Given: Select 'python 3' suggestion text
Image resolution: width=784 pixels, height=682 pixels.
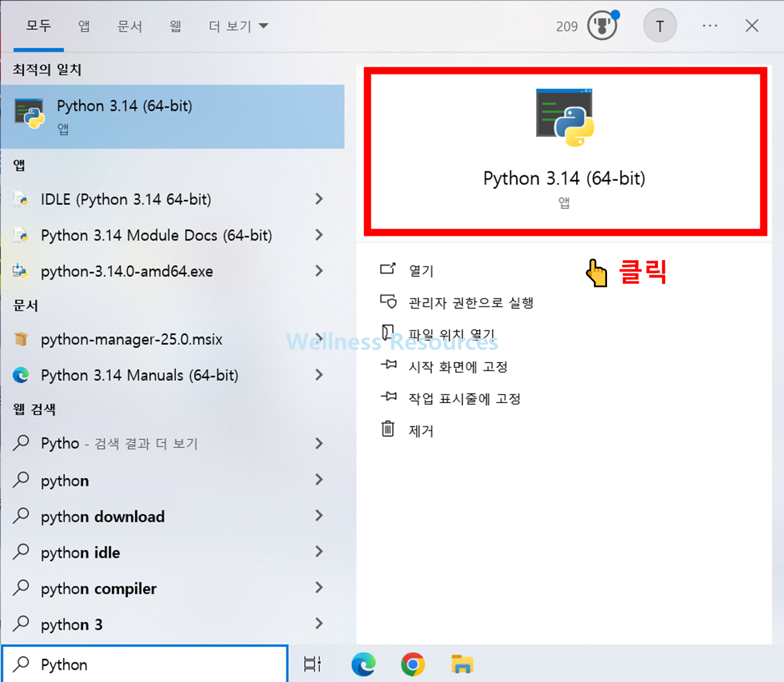Looking at the screenshot, I should tap(71, 624).
